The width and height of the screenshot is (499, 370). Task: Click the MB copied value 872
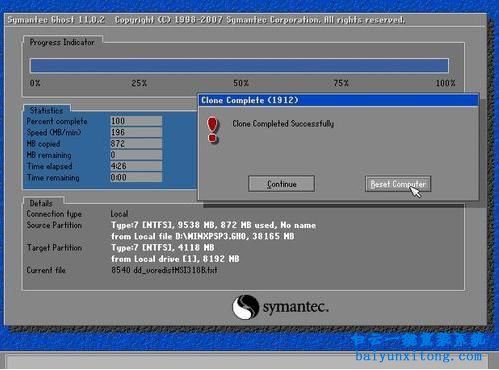coord(136,144)
